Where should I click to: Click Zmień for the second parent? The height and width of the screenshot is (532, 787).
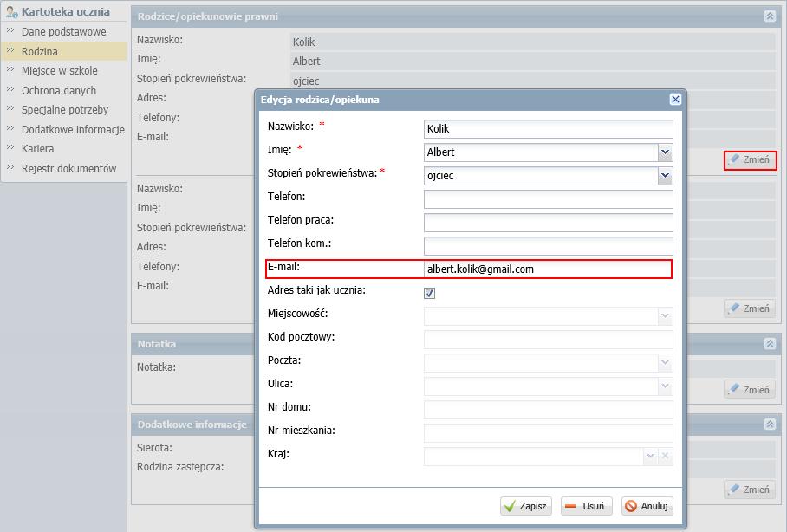tap(750, 308)
